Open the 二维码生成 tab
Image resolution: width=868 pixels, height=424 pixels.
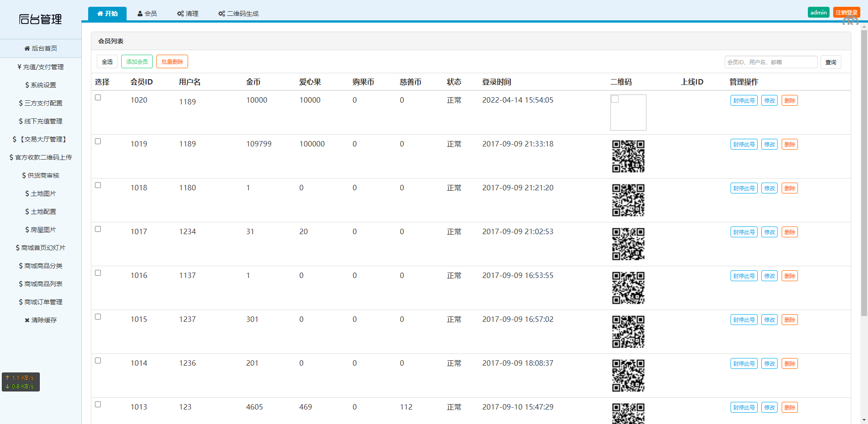point(238,14)
